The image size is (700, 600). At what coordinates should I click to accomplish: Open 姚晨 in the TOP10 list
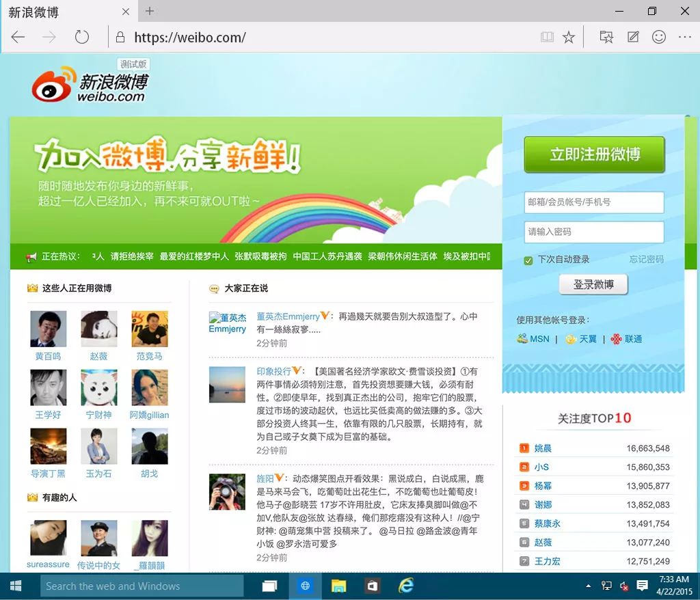tap(543, 448)
